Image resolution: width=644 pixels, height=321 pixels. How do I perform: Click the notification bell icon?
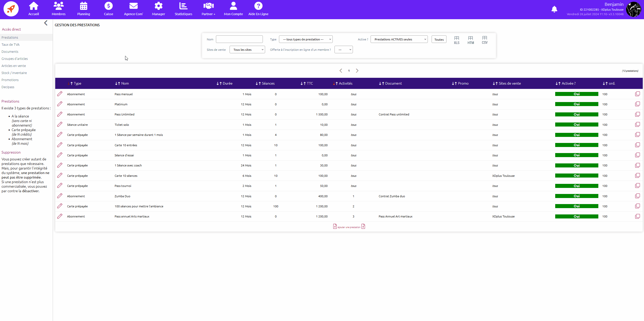point(554,9)
